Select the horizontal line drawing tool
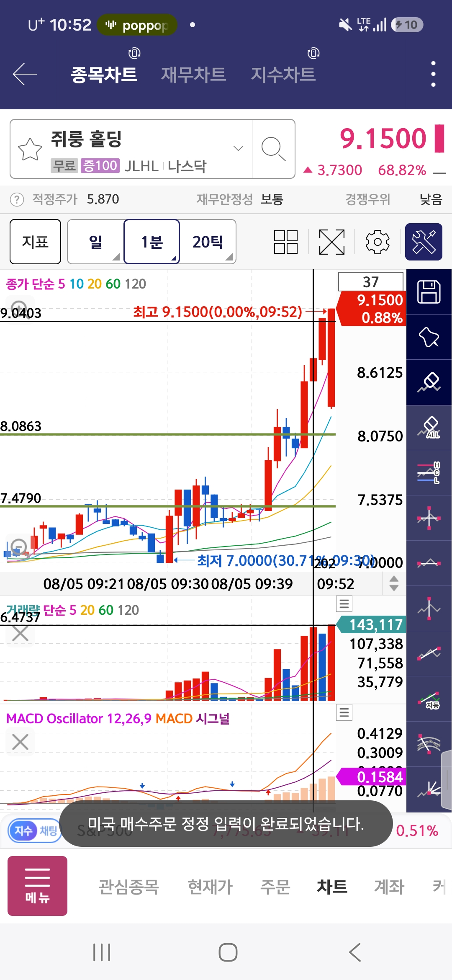This screenshot has width=452, height=980. pyautogui.click(x=429, y=563)
